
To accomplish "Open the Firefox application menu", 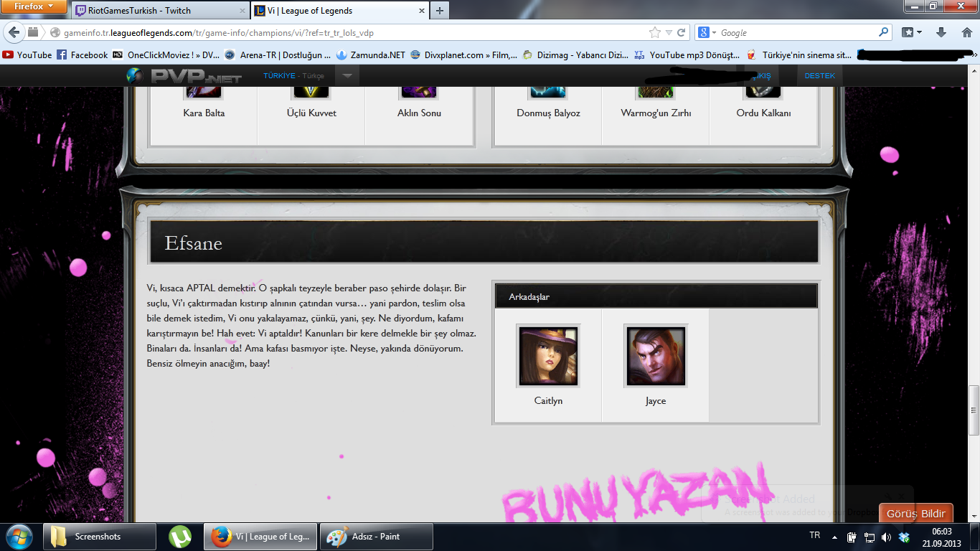I will pyautogui.click(x=33, y=6).
